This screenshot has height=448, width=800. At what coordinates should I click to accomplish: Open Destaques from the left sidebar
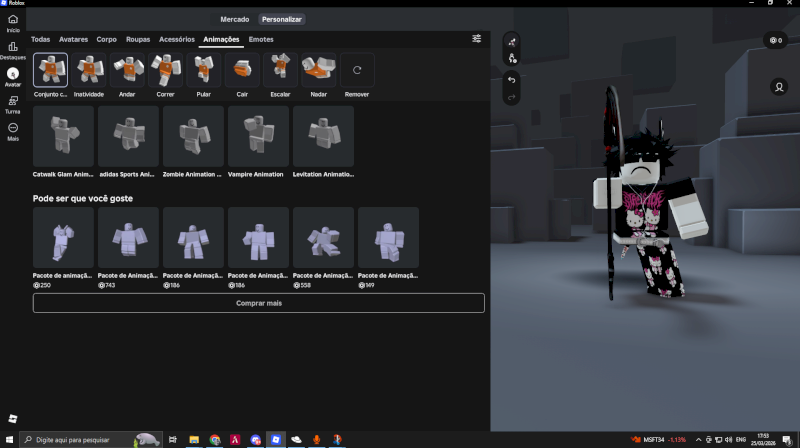pos(13,49)
